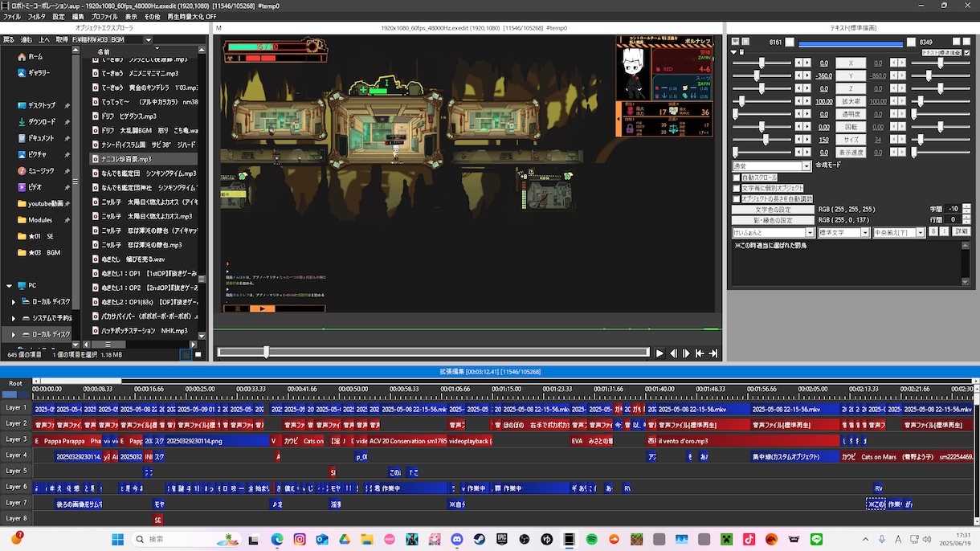Click the 透明度 parameter button
Viewport: 980px width, 551px height.
pyautogui.click(x=851, y=114)
